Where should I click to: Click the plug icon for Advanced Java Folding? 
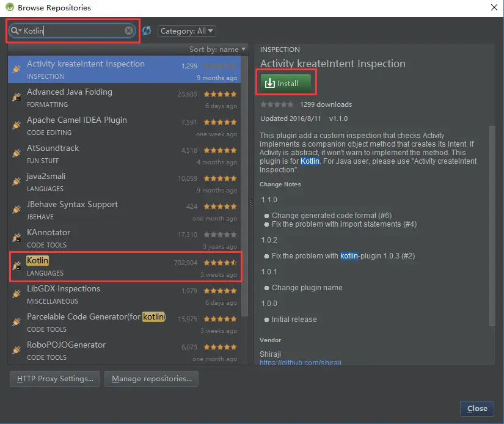click(16, 97)
